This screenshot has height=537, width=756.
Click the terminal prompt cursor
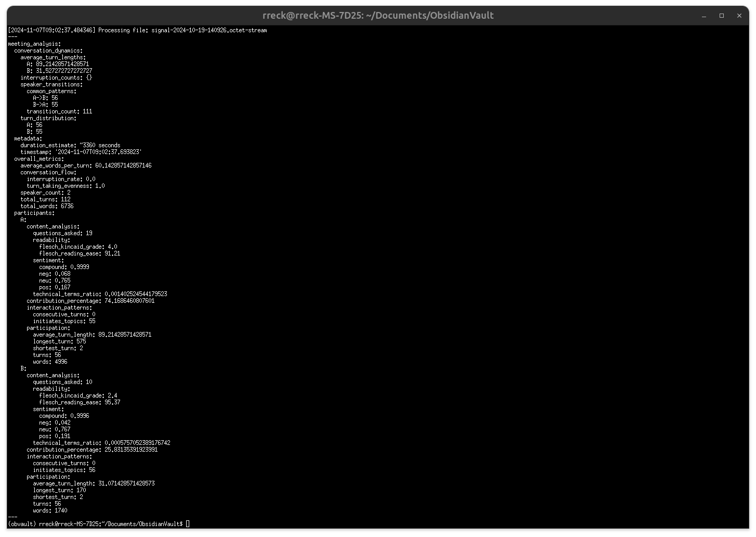pyautogui.click(x=188, y=524)
